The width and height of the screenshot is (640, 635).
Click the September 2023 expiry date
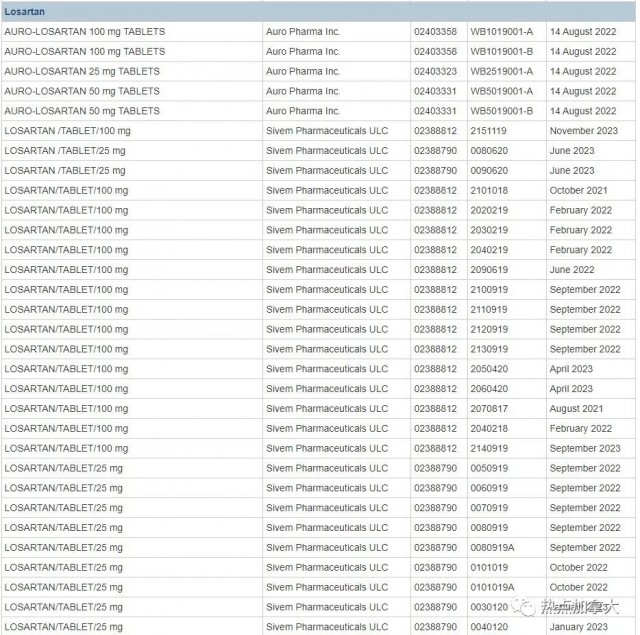585,448
